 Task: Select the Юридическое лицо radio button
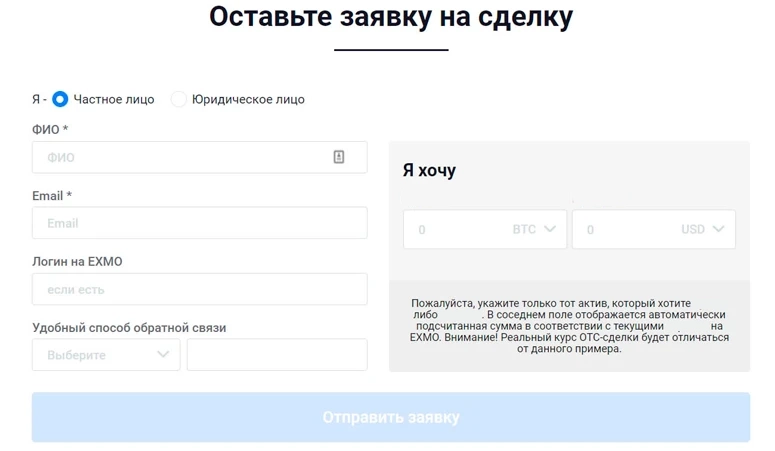click(x=179, y=99)
